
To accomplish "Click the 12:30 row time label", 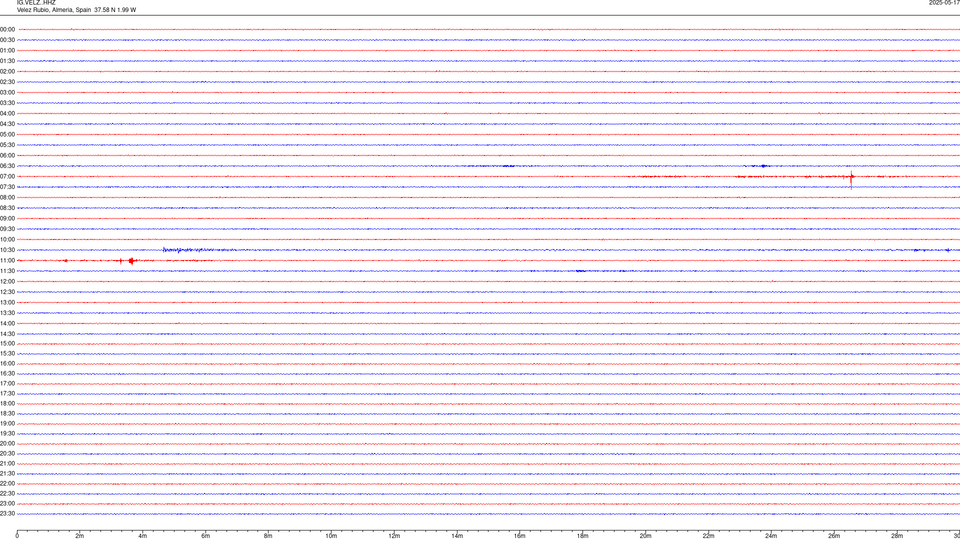I will [8, 292].
